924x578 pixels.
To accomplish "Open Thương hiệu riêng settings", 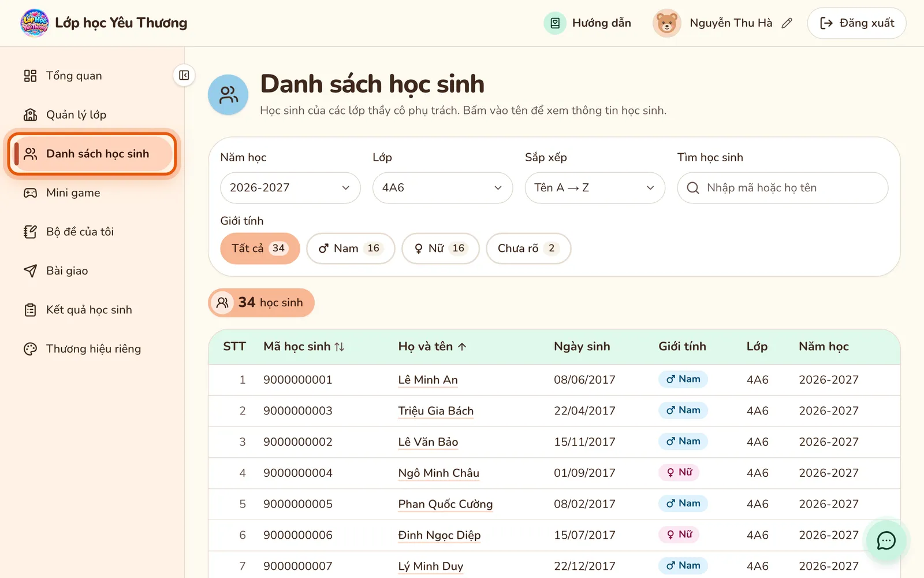I will [94, 349].
